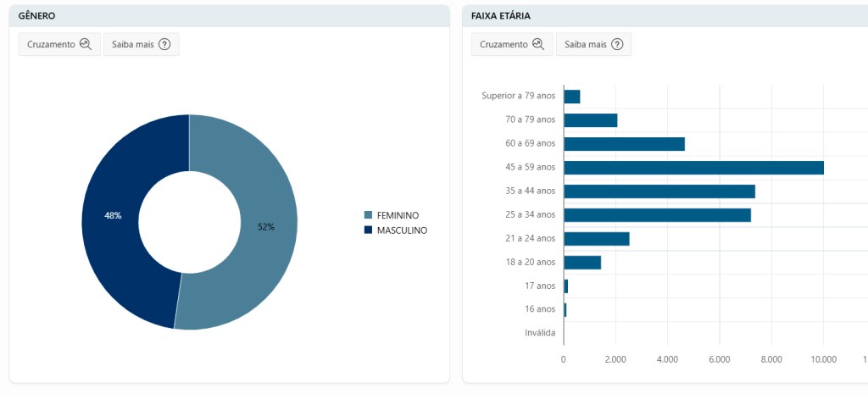The width and height of the screenshot is (868, 394).
Task: Click the Inválida category label
Action: (x=540, y=333)
